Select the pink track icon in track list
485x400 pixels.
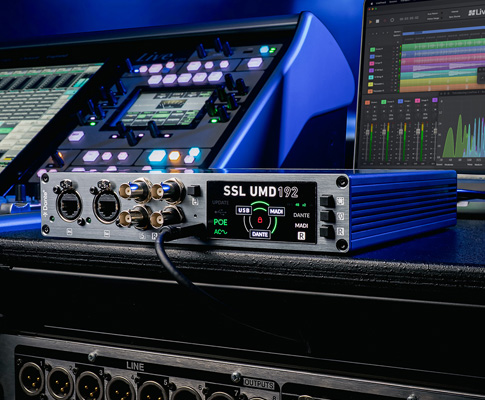coord(372,64)
